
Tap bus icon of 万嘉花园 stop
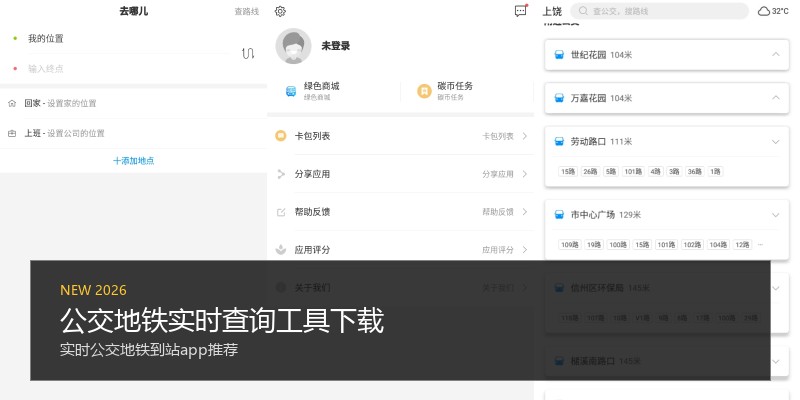point(559,98)
